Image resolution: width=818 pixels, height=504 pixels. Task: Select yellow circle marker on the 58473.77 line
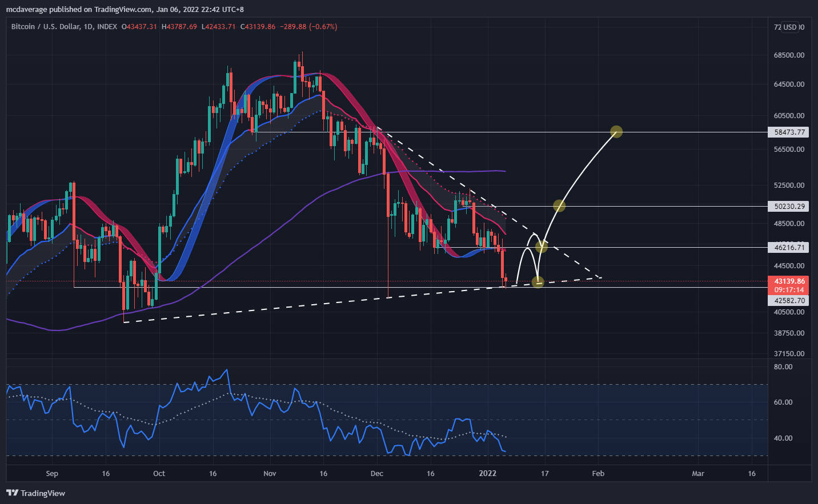tap(616, 132)
